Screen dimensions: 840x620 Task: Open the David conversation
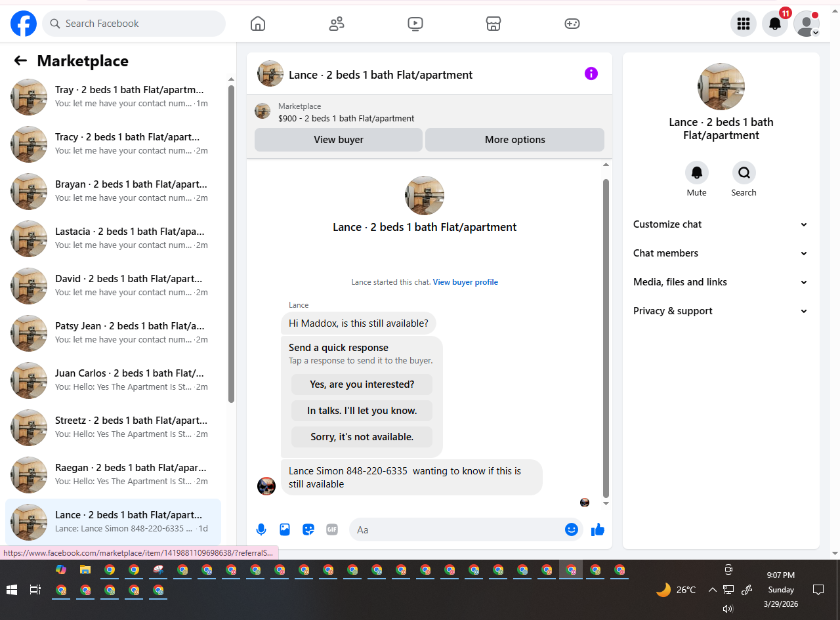113,286
